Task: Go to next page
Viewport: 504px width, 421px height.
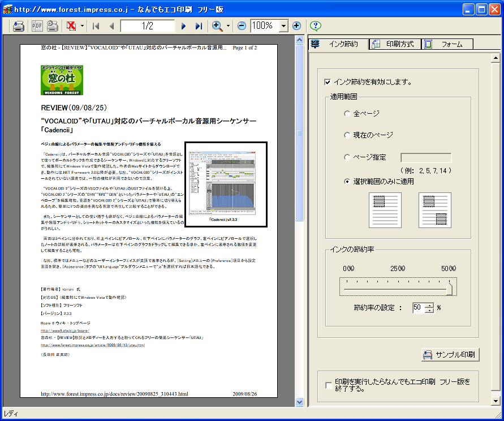Action: point(183,25)
